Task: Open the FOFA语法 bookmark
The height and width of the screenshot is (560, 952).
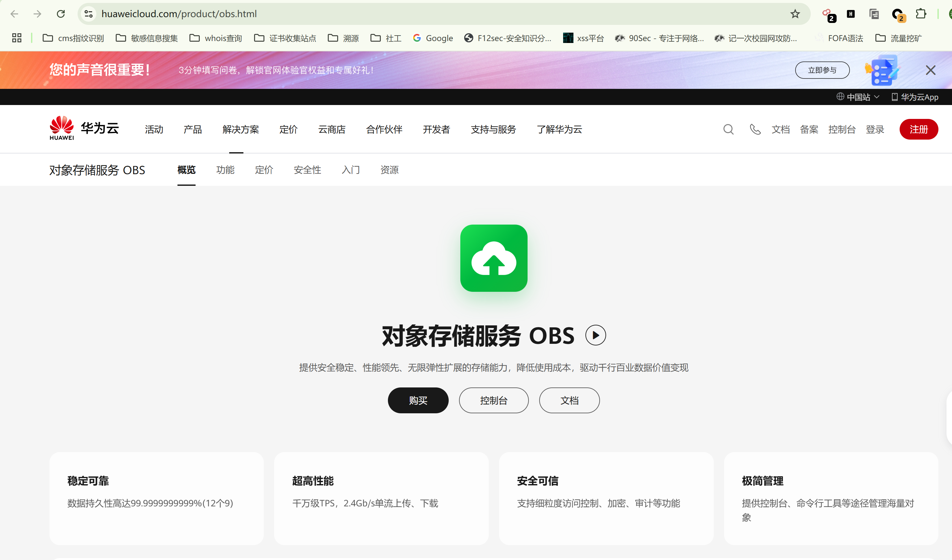Action: click(839, 38)
